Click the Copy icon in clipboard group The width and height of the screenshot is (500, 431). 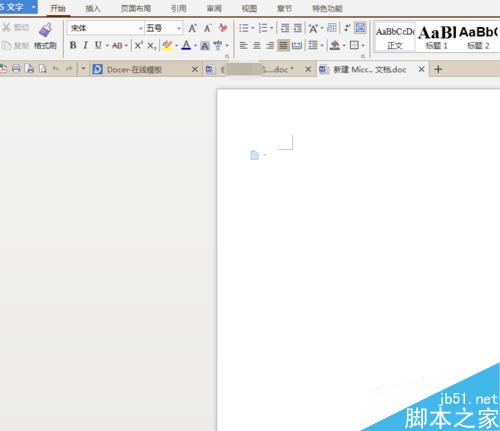pos(6,45)
